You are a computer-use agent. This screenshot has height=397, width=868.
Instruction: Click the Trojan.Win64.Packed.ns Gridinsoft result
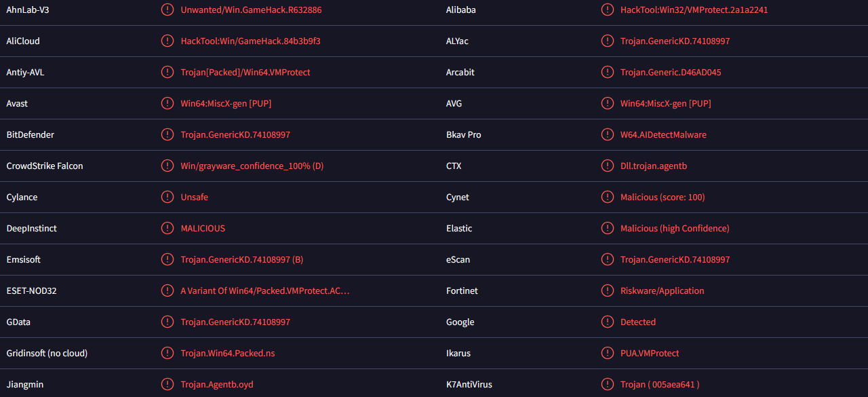point(228,353)
